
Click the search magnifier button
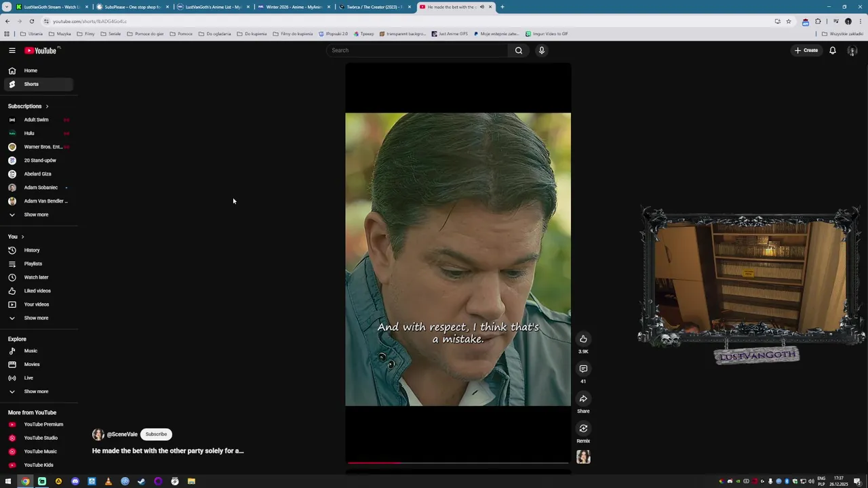(x=519, y=50)
